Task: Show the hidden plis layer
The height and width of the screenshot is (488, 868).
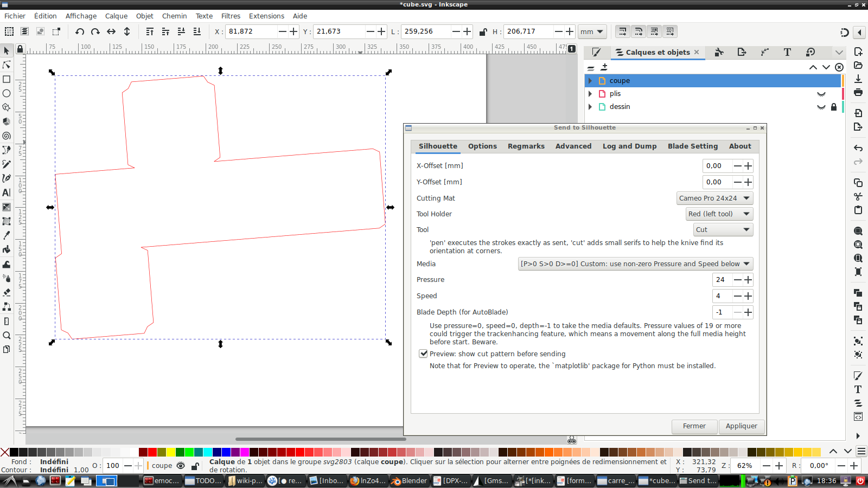Action: pos(821,93)
